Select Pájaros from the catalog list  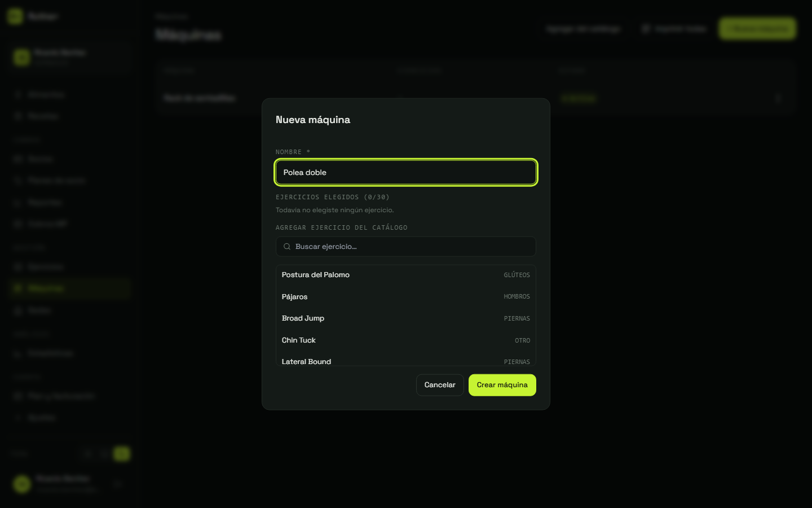(406, 297)
